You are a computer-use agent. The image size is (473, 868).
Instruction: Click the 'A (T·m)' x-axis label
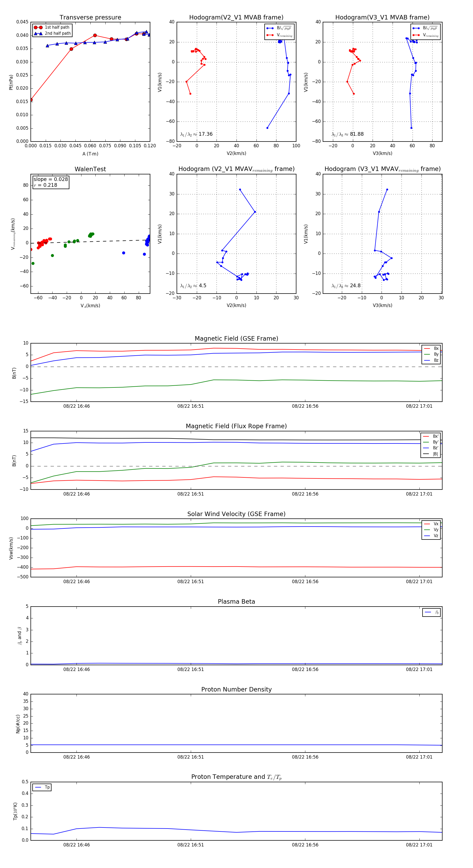click(90, 154)
